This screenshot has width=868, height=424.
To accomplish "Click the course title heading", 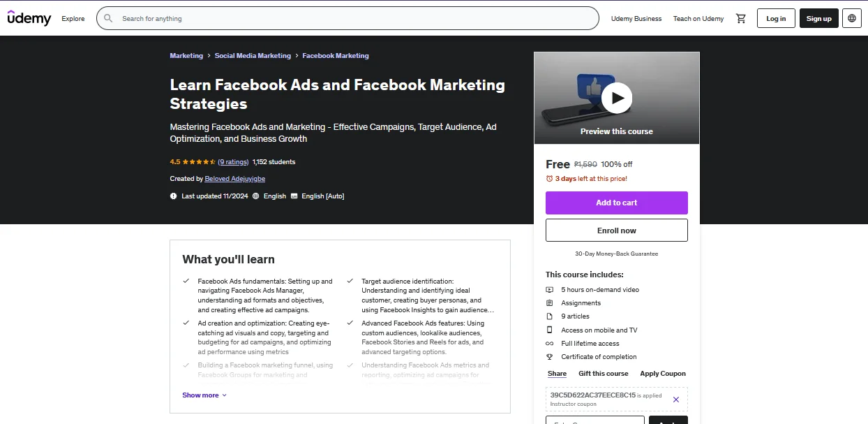I will [338, 94].
